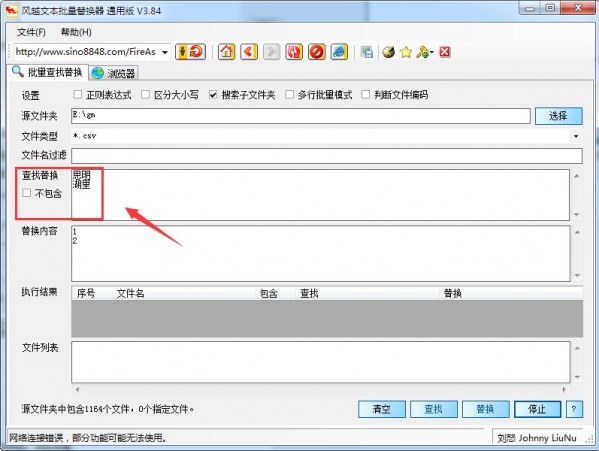This screenshot has height=451, width=599.
Task: Click the 文件名过滤 input field
Action: pos(327,156)
